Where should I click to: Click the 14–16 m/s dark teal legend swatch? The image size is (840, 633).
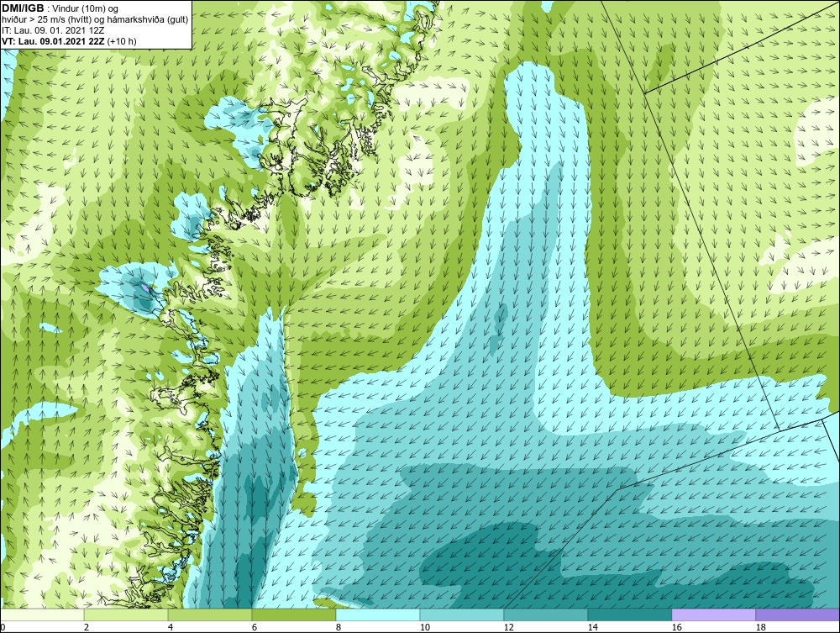click(x=630, y=615)
